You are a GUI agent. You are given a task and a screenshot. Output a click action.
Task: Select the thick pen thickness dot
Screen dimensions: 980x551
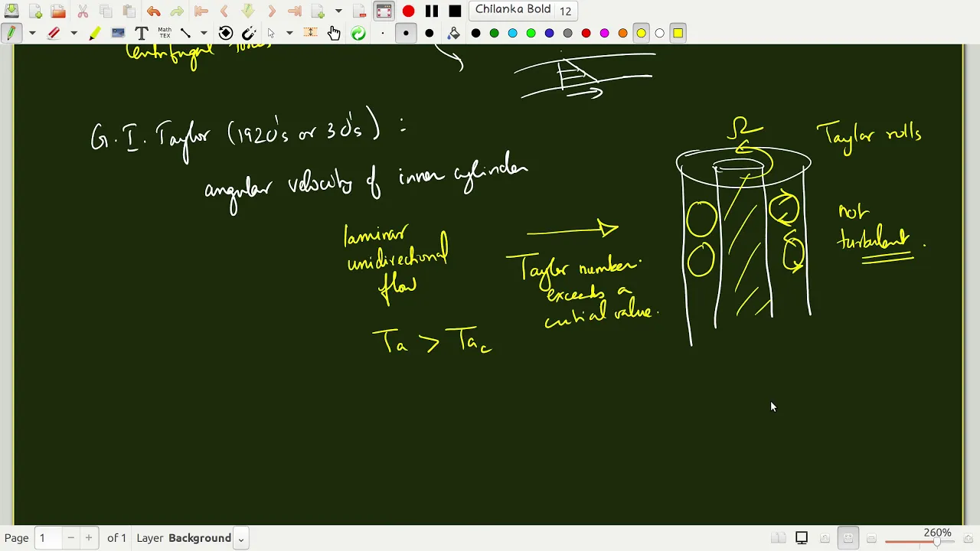pos(430,33)
